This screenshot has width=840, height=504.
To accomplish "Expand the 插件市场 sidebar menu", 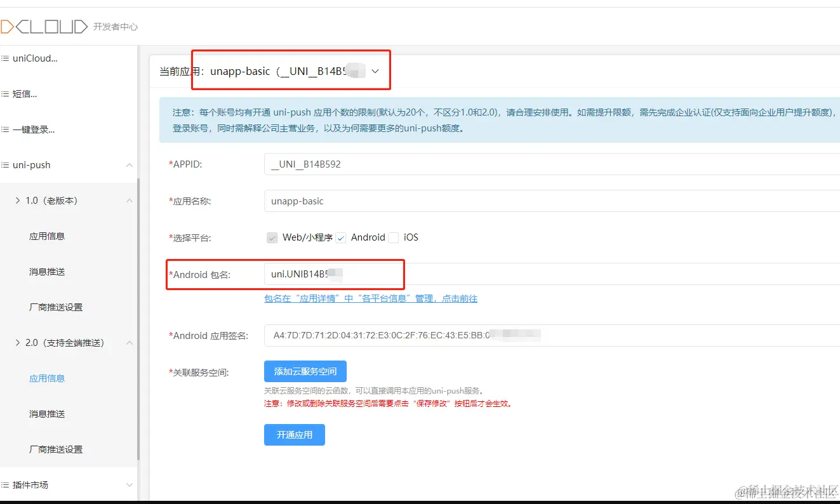I will tap(130, 485).
